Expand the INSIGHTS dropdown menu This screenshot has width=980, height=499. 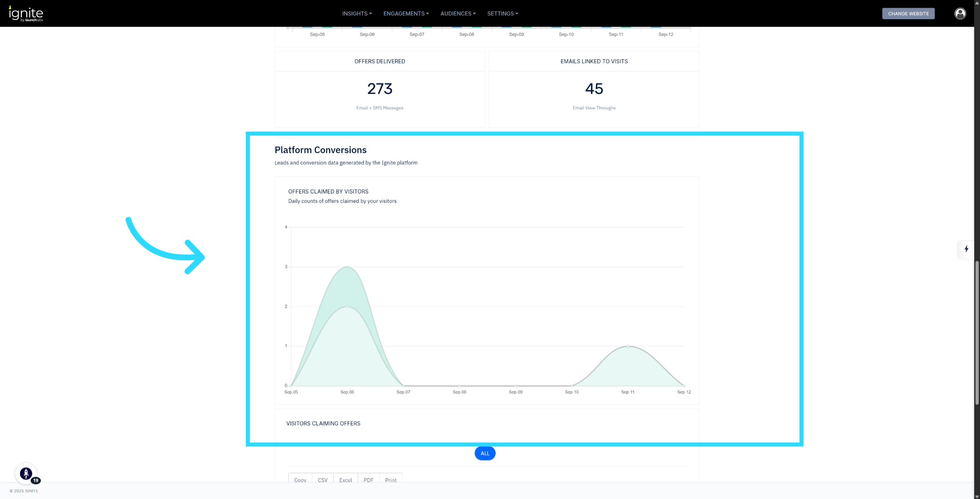(357, 13)
